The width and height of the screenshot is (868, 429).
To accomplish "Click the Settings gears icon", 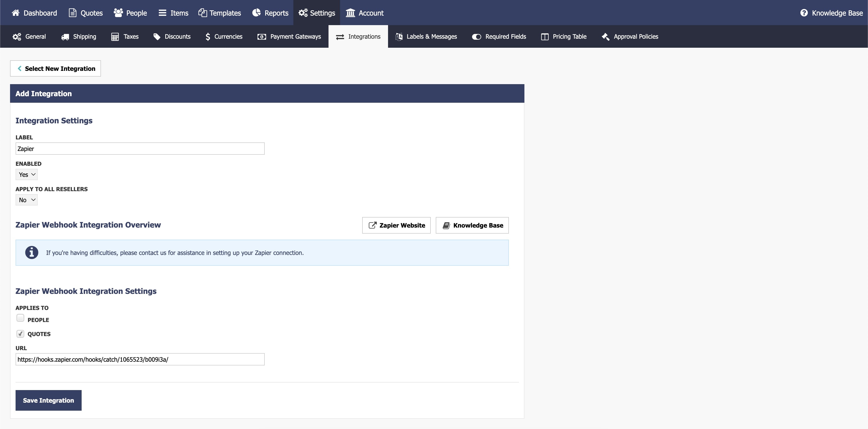I will pyautogui.click(x=303, y=13).
